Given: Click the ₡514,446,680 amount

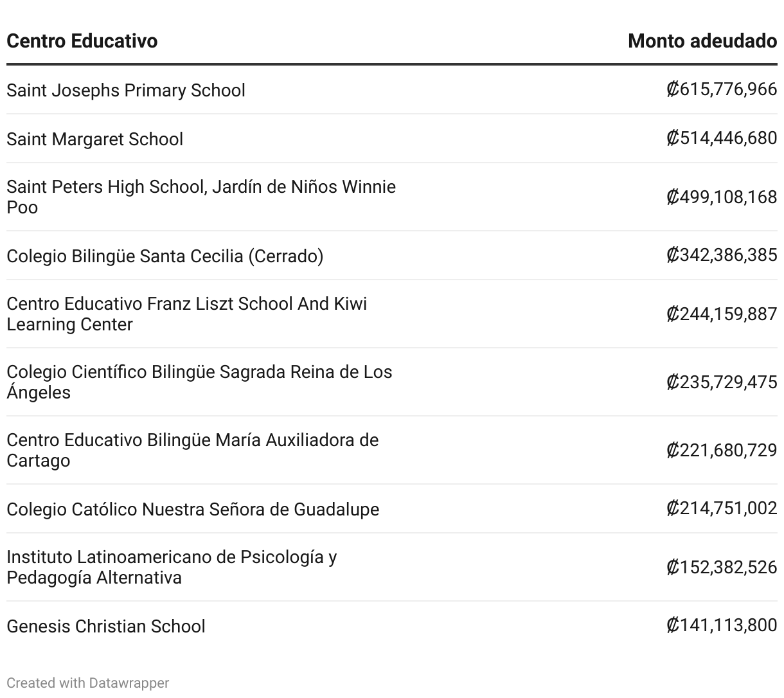Looking at the screenshot, I should pyautogui.click(x=721, y=138).
